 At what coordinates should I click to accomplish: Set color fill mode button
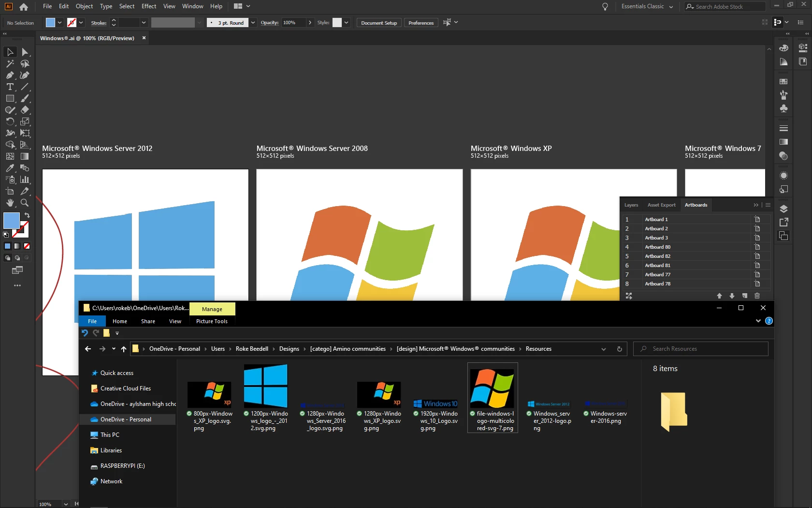pyautogui.click(x=7, y=246)
